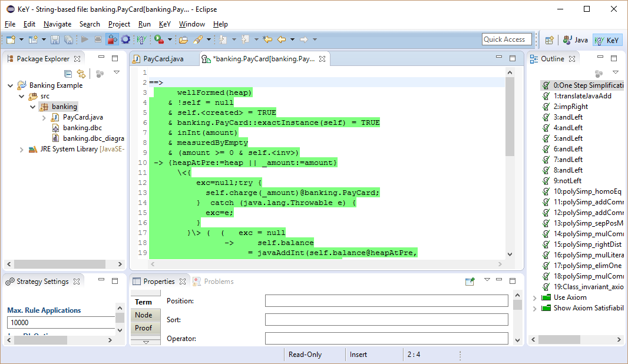This screenshot has width=628, height=364.
Task: Open the Search flashlight dropdown arrow
Action: pyautogui.click(x=209, y=39)
